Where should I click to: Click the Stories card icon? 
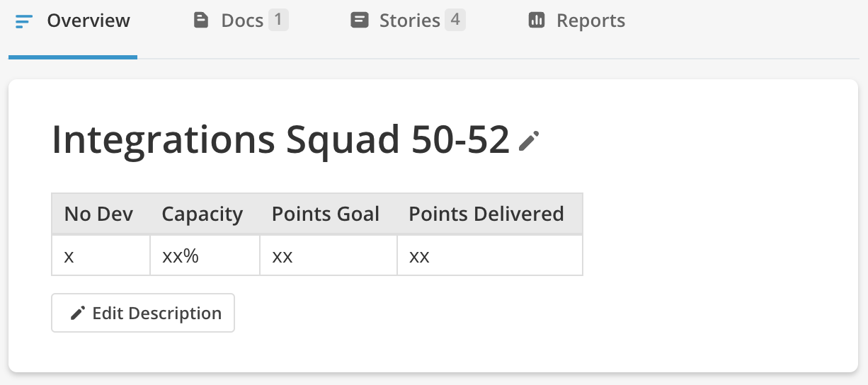[x=360, y=21]
